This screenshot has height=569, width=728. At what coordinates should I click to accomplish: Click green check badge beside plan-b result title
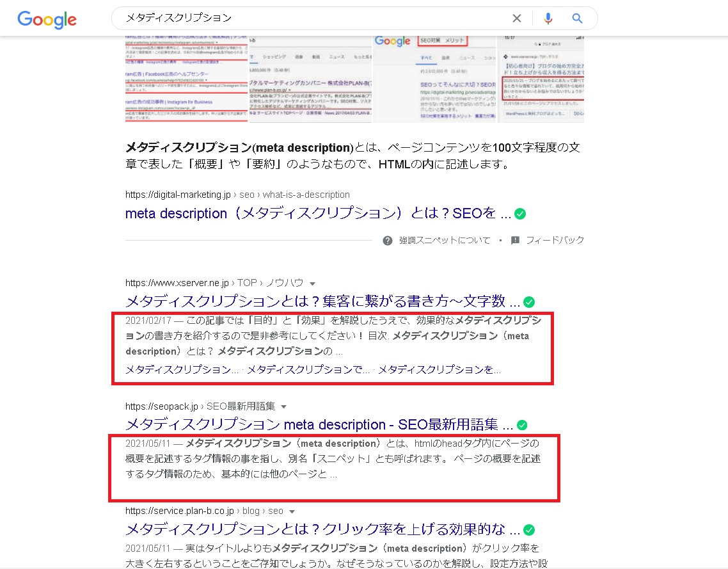[x=529, y=529]
